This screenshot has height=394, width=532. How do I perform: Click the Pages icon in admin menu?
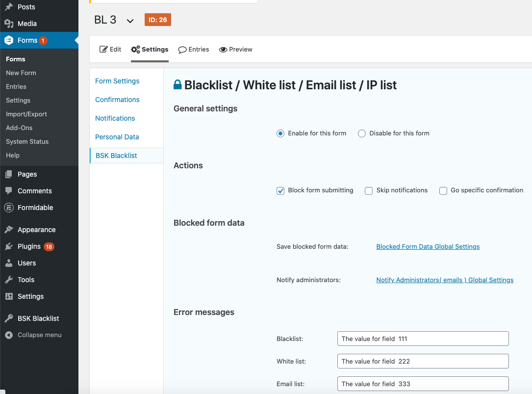[x=9, y=174]
